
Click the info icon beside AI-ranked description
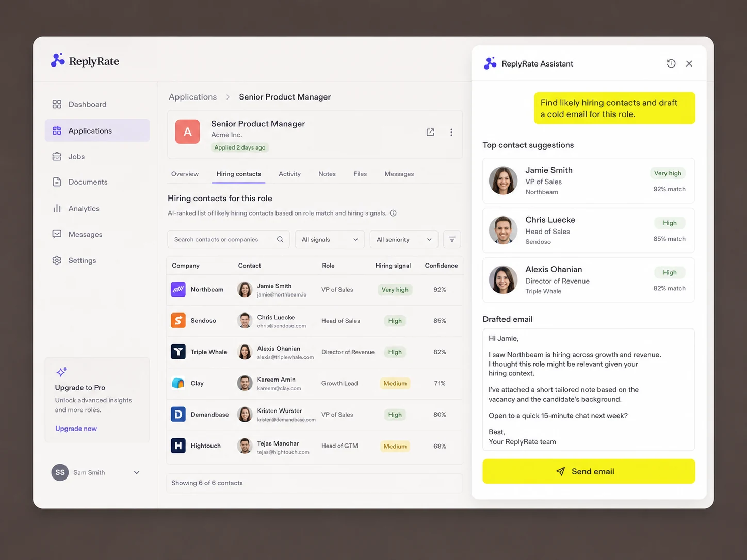click(393, 213)
